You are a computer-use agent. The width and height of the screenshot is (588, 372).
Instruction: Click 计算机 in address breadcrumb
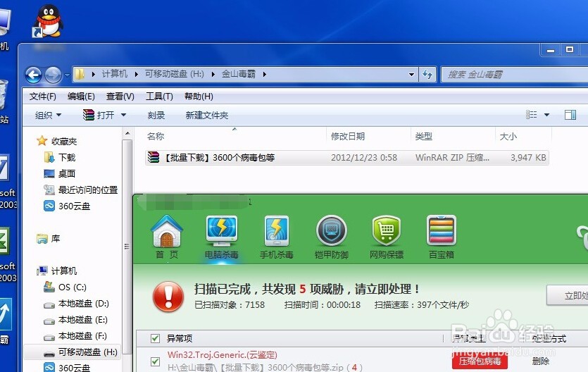[114, 74]
